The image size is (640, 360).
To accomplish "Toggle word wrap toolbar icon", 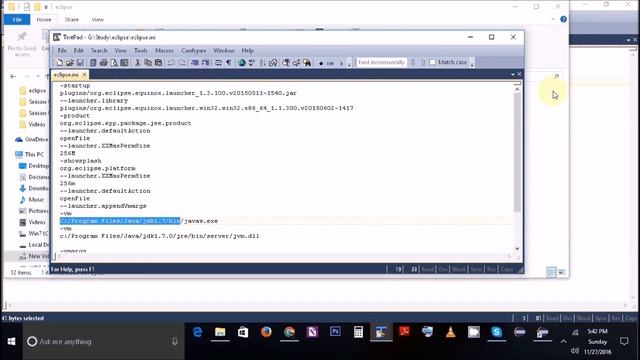I will pyautogui.click(x=218, y=62).
